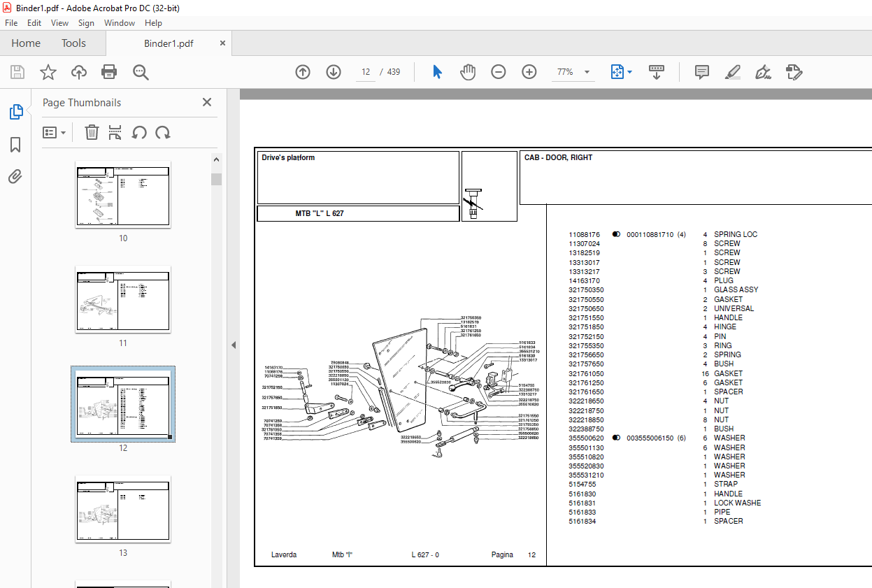The height and width of the screenshot is (588, 872).
Task: Select page 11 thumbnail
Action: coord(123,299)
